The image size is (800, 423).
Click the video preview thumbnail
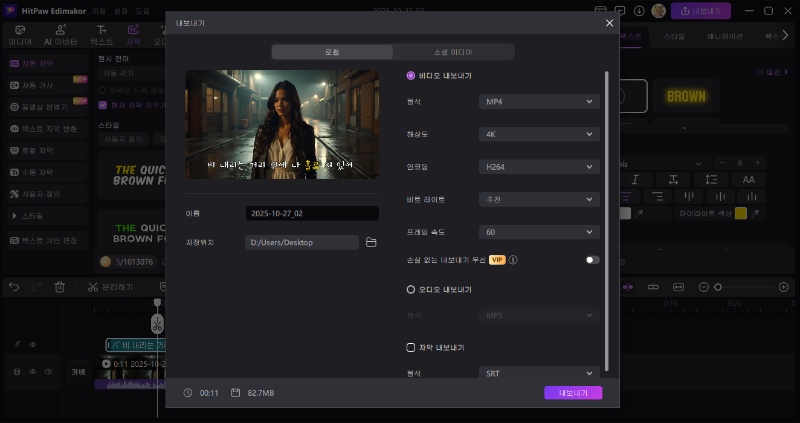point(282,124)
